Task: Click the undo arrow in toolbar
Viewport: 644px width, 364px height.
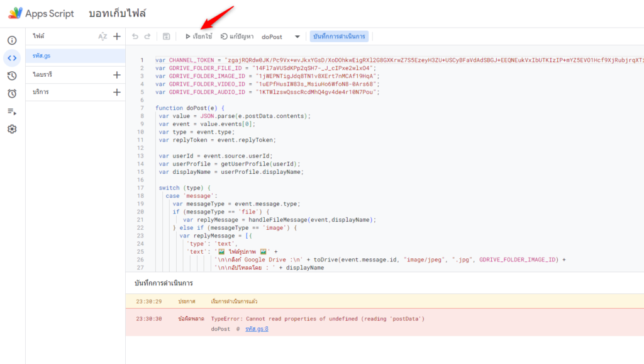Action: tap(135, 37)
